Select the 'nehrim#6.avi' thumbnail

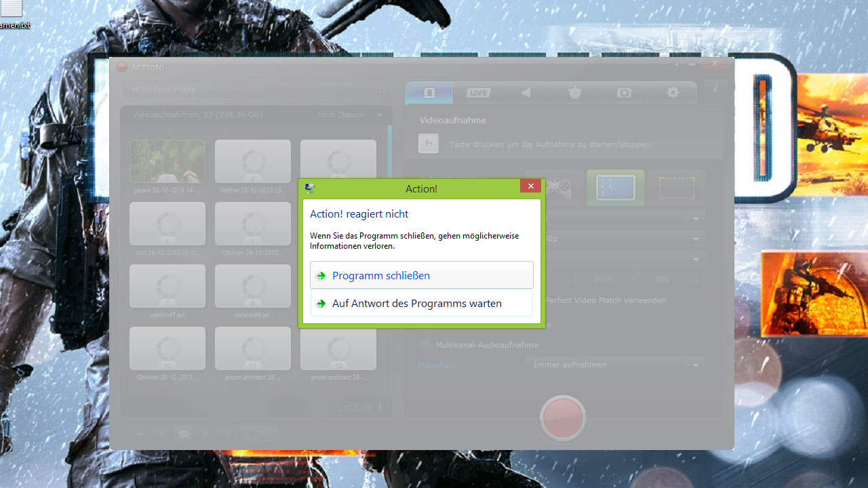[253, 286]
